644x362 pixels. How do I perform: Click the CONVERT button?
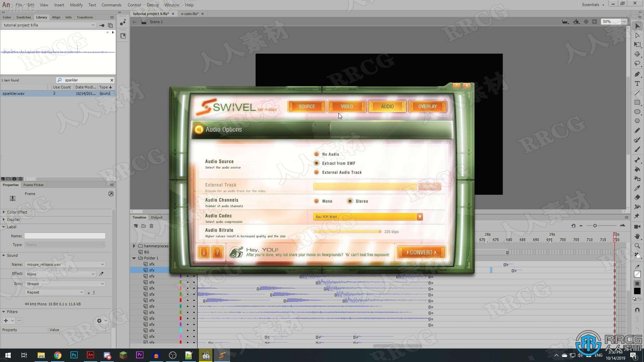tap(421, 252)
